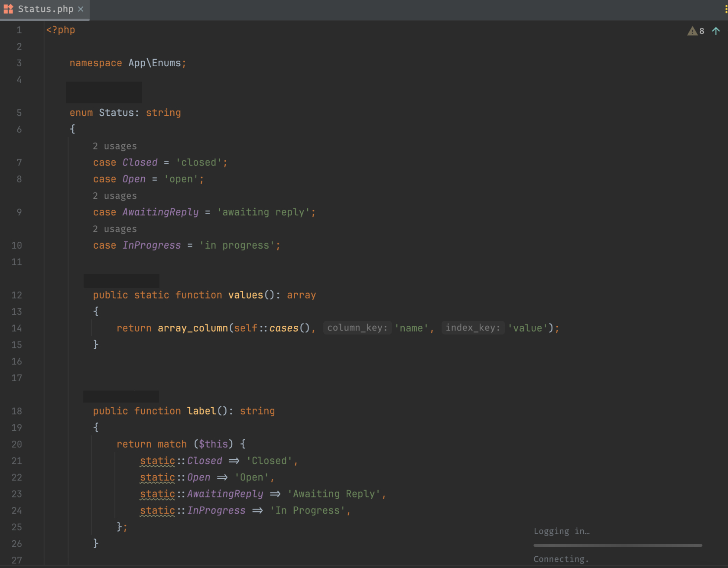This screenshot has width=728, height=568.
Task: Click the 'Status' enum name
Action: click(x=117, y=113)
